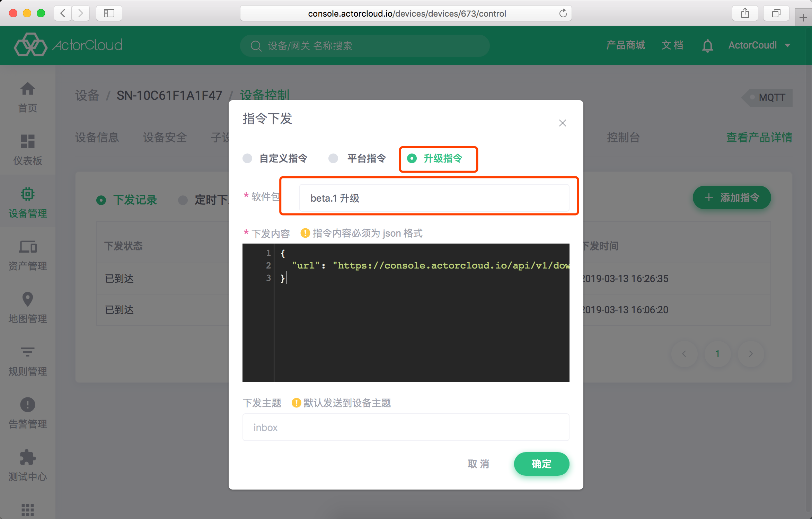Viewport: 812px width, 519px height.
Task: Toggle the Safari sidebar button
Action: coord(109,14)
